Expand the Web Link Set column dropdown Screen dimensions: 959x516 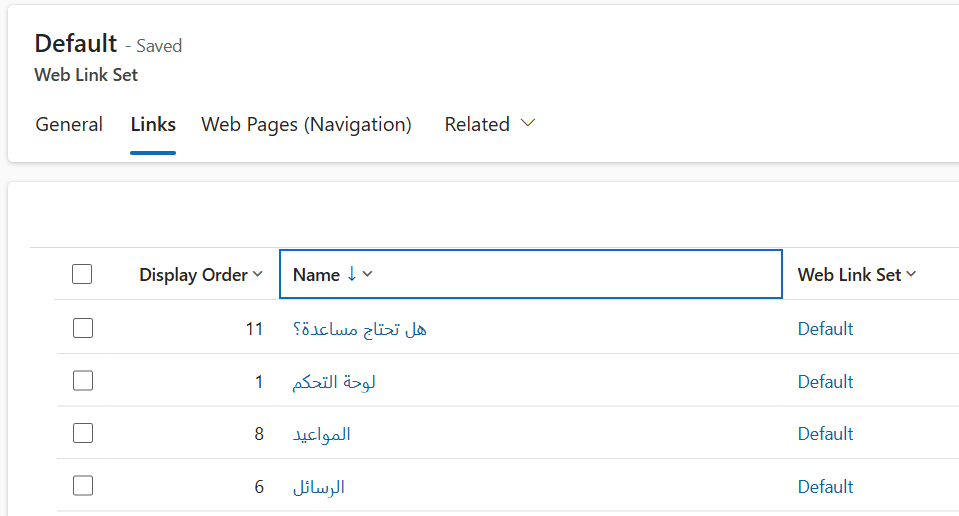click(x=911, y=274)
